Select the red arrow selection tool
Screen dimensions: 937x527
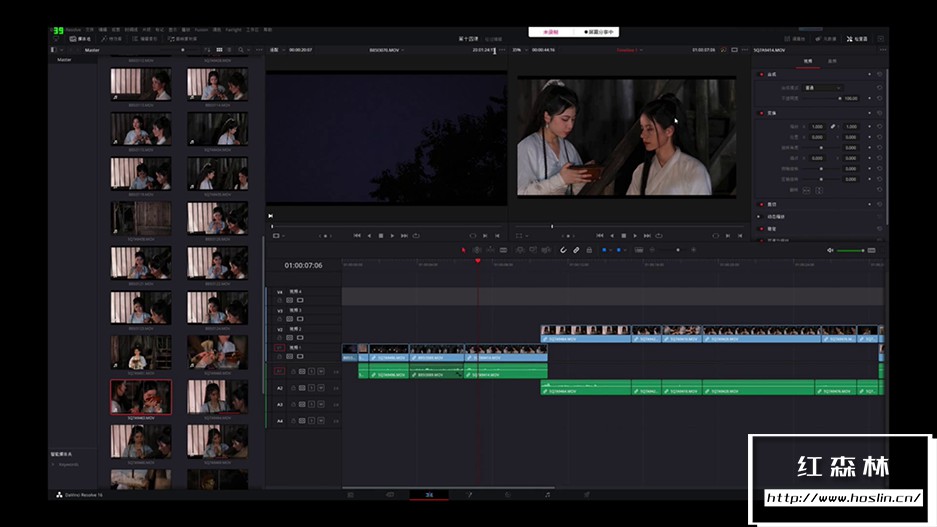tap(464, 250)
